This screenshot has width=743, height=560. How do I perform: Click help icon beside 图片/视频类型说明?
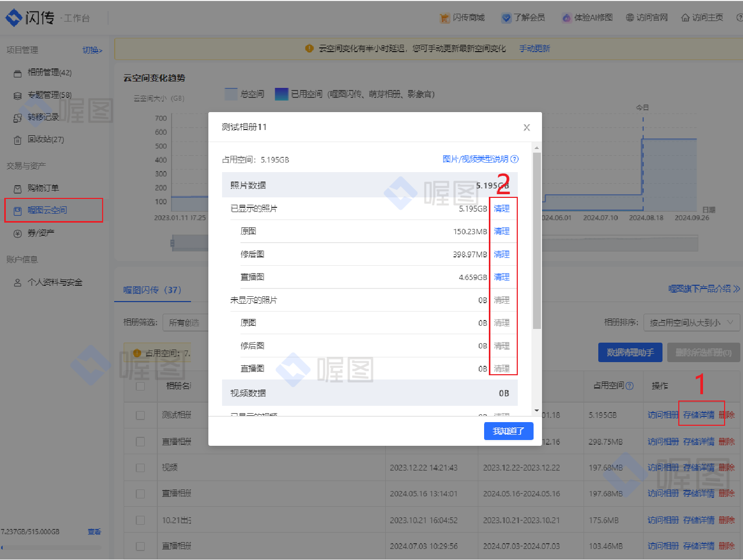tap(515, 159)
